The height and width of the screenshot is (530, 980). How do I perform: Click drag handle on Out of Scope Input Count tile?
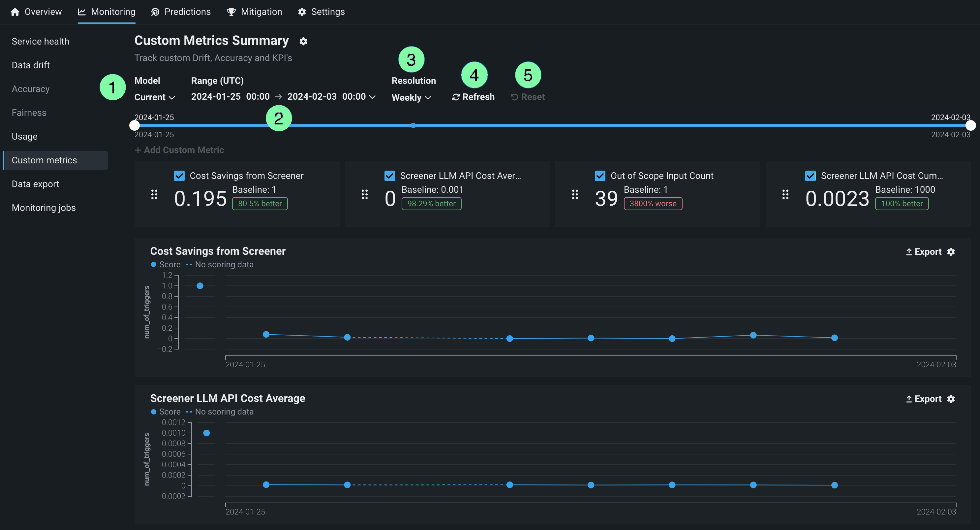pos(575,195)
